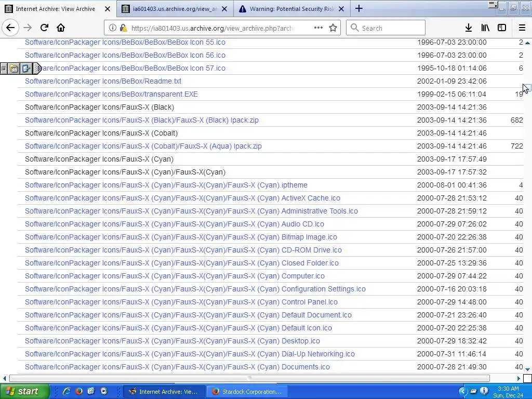Close the Potential Security Risk warning tab
Image resolution: width=532 pixels, height=399 pixels.
[x=342, y=9]
